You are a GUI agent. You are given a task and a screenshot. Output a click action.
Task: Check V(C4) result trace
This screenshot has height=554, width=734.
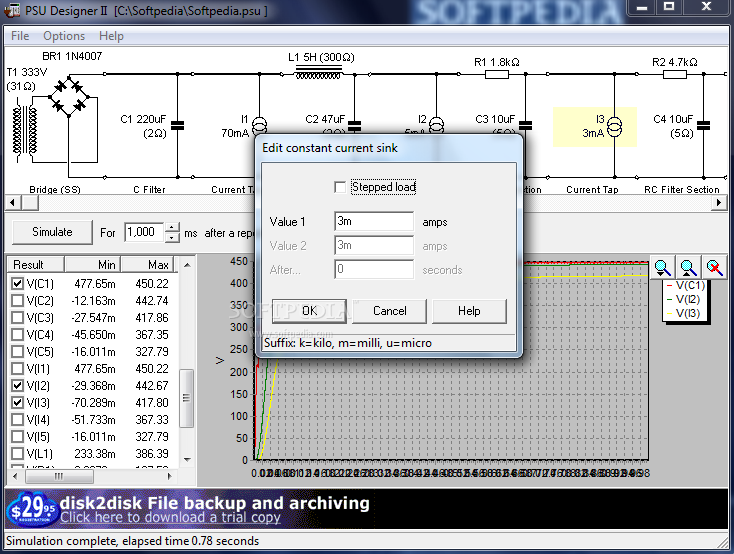pyautogui.click(x=17, y=334)
